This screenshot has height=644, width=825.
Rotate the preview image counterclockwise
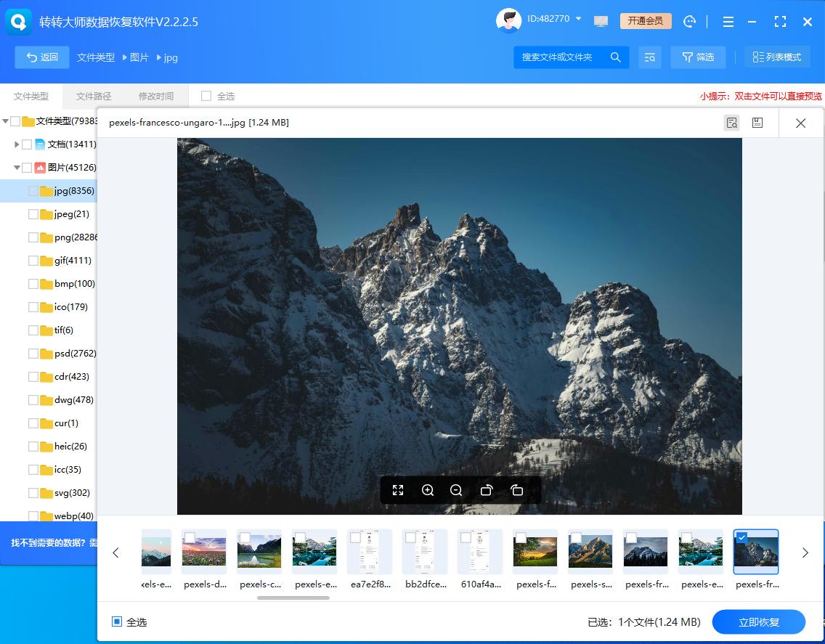pyautogui.click(x=487, y=490)
